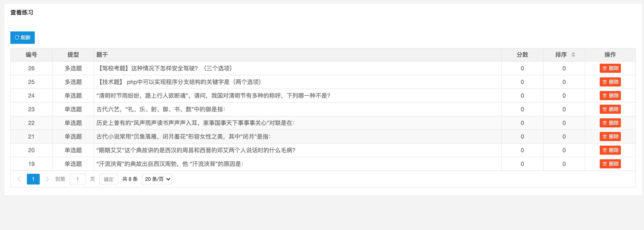The image size is (644, 230).
Task: Delete question number 22
Action: pyautogui.click(x=610, y=123)
